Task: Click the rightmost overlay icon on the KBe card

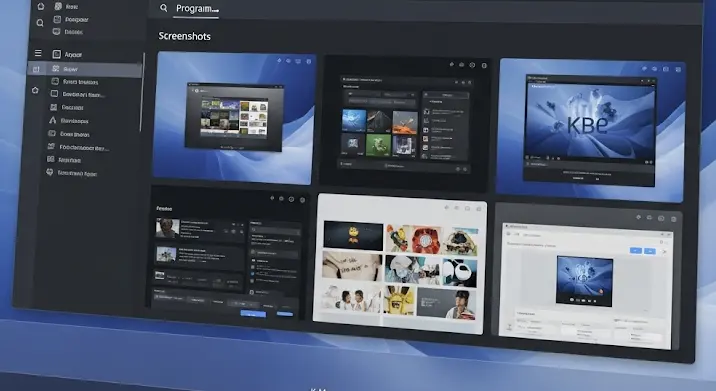Action: pyautogui.click(x=678, y=69)
